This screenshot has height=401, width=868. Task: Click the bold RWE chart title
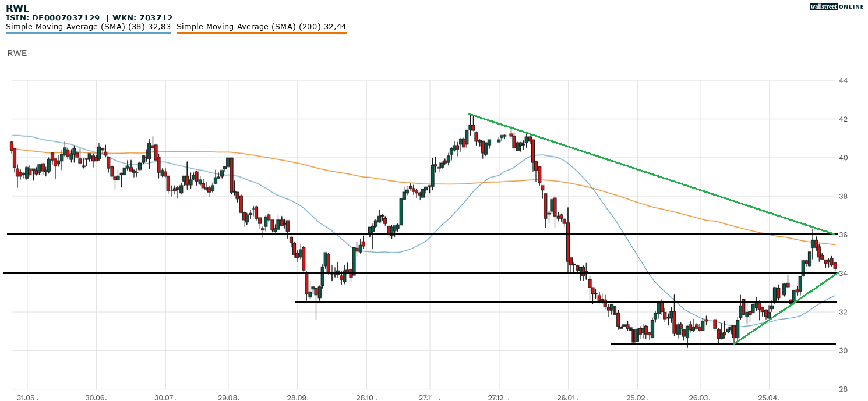[x=17, y=9]
